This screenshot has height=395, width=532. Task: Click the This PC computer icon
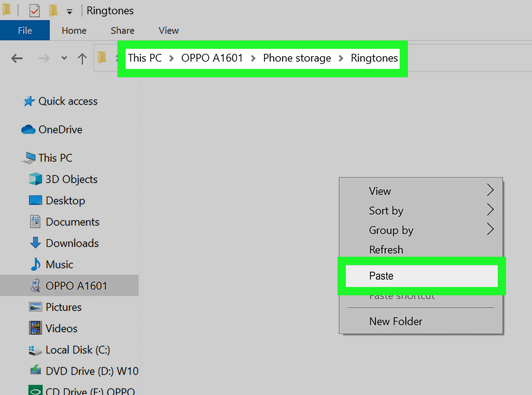(x=29, y=158)
